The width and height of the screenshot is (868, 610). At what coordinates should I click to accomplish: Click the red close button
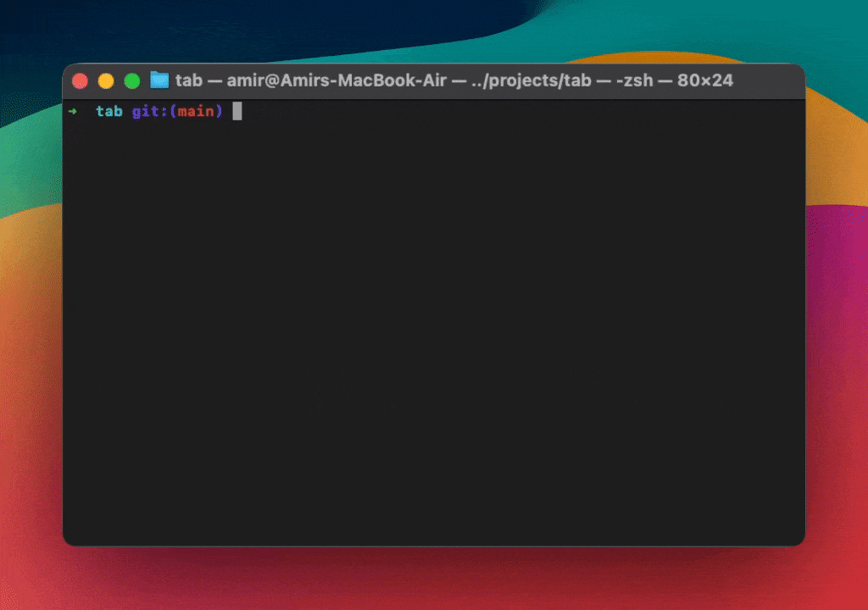click(79, 80)
